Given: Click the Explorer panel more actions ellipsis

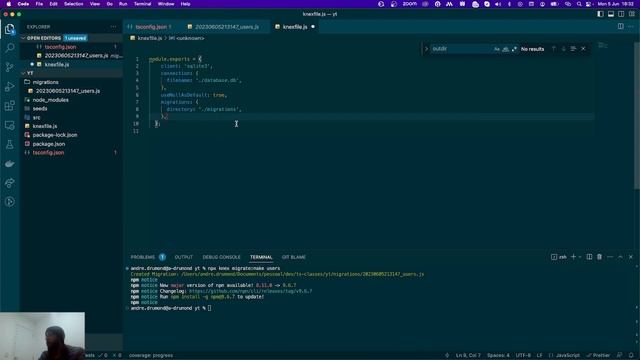Looking at the screenshot, I should point(113,27).
